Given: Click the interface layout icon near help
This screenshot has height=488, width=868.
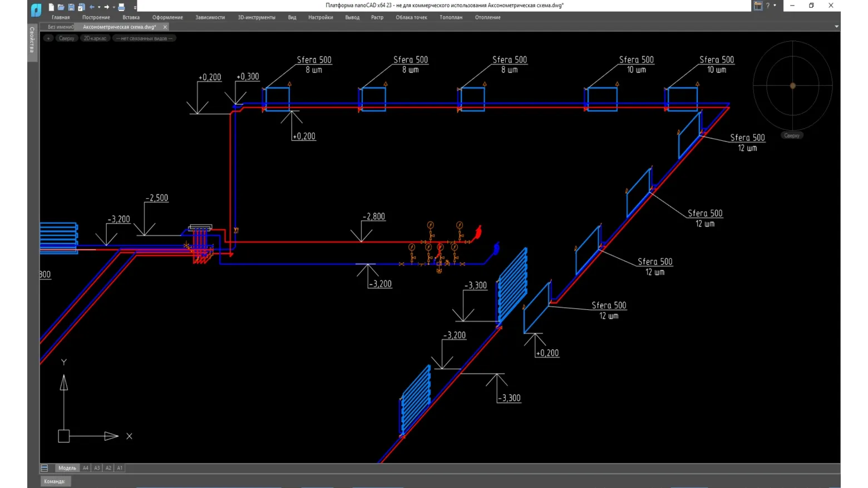Looking at the screenshot, I should pyautogui.click(x=758, y=6).
